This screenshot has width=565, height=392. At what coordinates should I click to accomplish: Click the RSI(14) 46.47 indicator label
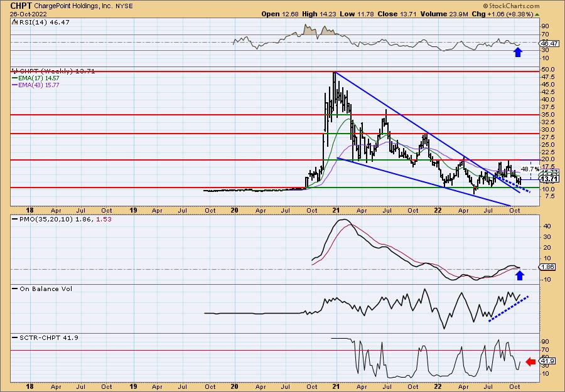point(44,22)
